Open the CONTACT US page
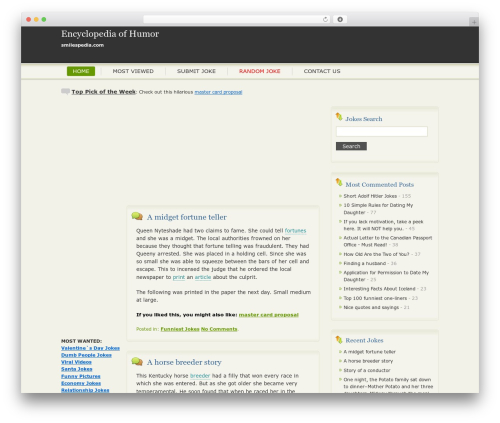 (x=322, y=71)
